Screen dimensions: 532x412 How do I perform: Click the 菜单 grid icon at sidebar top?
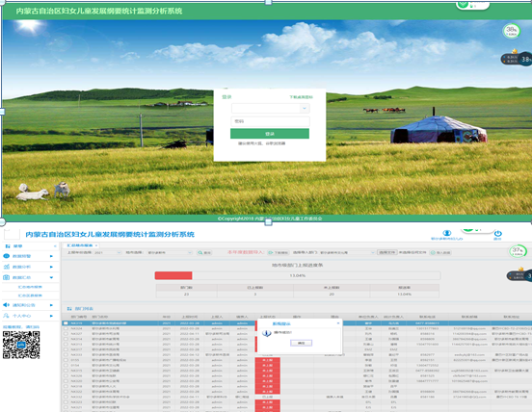coord(8,246)
